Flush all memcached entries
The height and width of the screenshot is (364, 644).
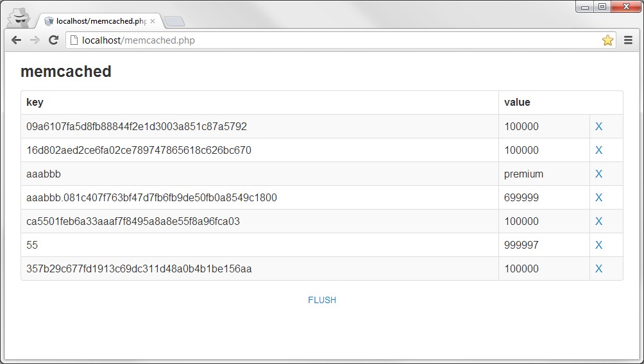(x=322, y=300)
